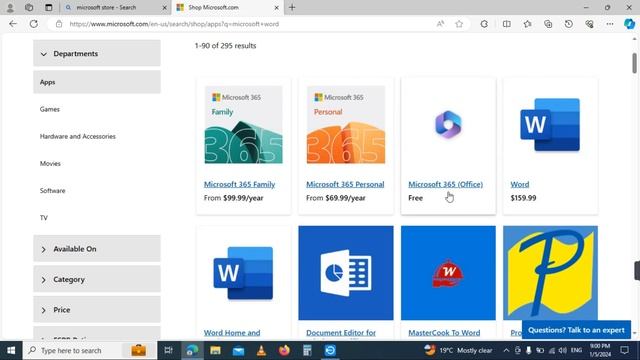
Task: Select Hardware and Accessories department
Action: point(78,136)
